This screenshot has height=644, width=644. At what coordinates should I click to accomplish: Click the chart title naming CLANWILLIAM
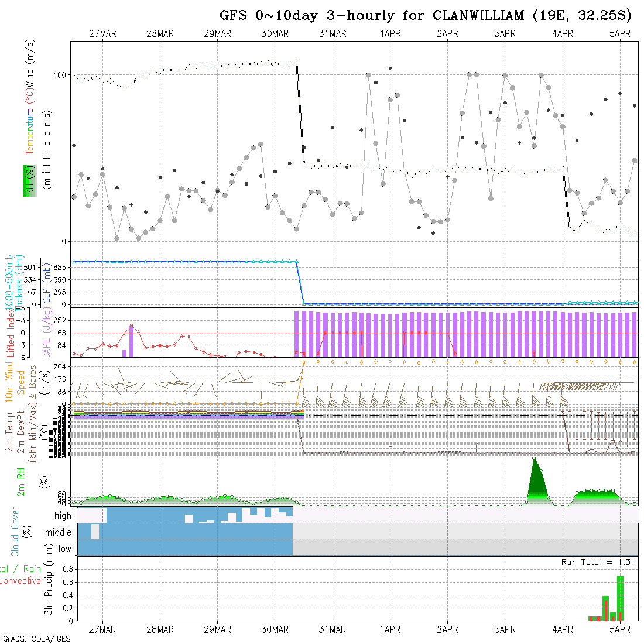click(x=425, y=16)
